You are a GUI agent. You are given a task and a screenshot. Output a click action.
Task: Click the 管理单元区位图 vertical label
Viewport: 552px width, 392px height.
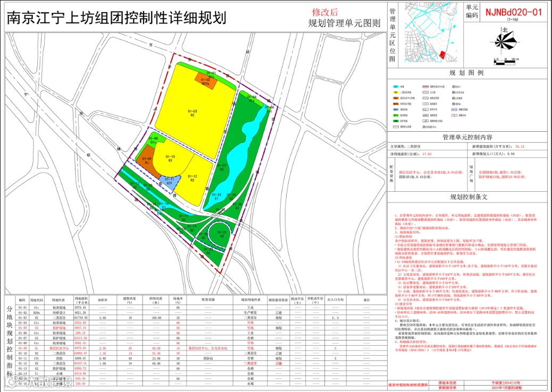click(392, 35)
